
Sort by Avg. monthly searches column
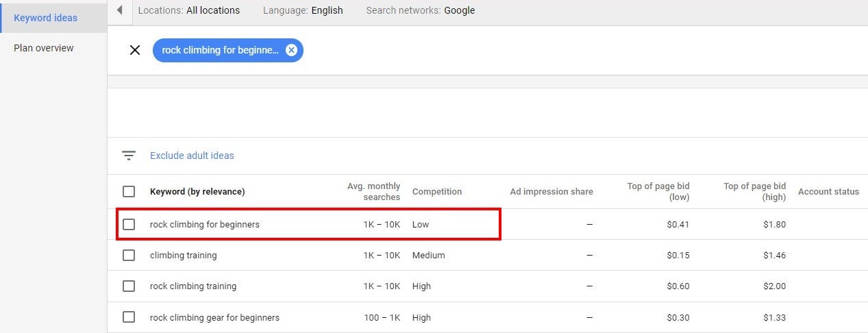click(x=373, y=192)
